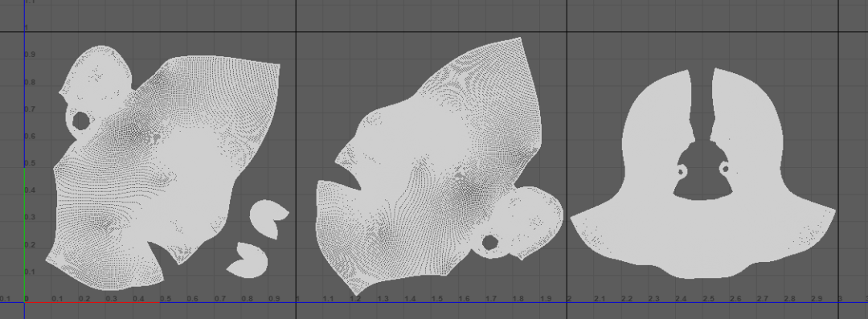Viewport: 868px width, 319px height.
Task: Click the "0.5" label on the vertical axis
Action: tap(30, 163)
